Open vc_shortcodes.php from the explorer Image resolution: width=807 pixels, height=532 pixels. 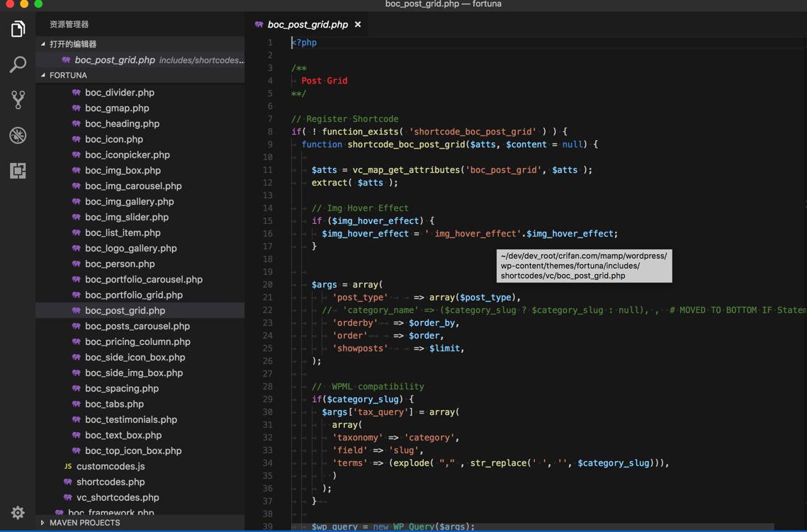coord(118,497)
